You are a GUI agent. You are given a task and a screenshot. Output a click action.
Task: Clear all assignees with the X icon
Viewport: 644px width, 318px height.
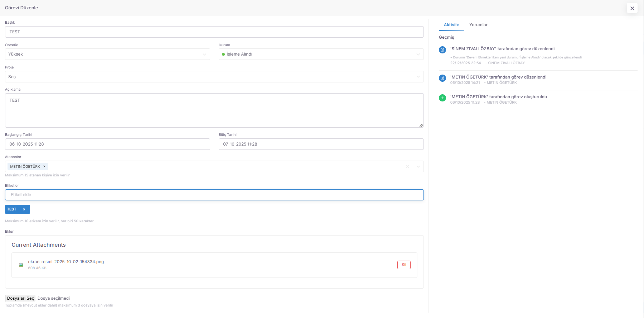pos(407,166)
